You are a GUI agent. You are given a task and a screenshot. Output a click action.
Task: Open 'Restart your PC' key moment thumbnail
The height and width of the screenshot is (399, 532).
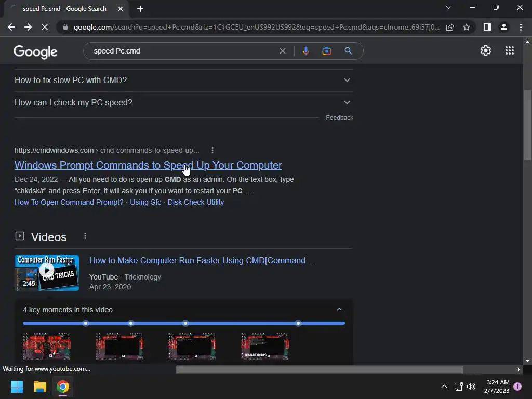tap(265, 345)
